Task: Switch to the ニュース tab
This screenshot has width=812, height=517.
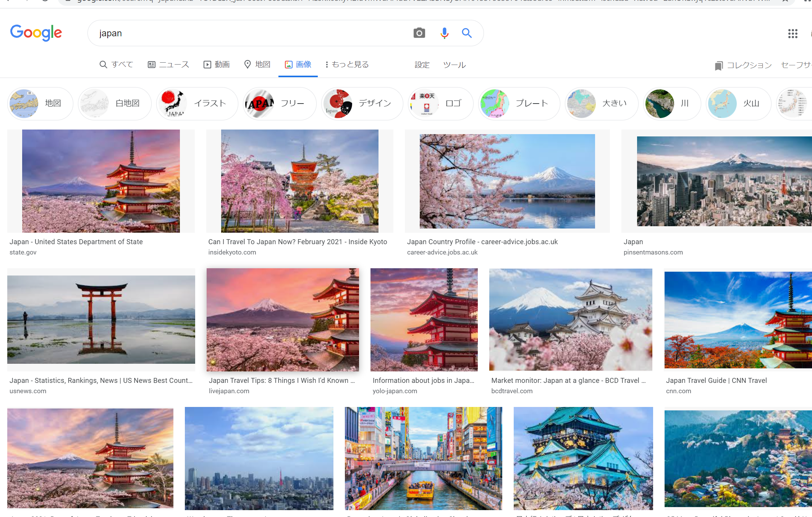Action: click(168, 65)
